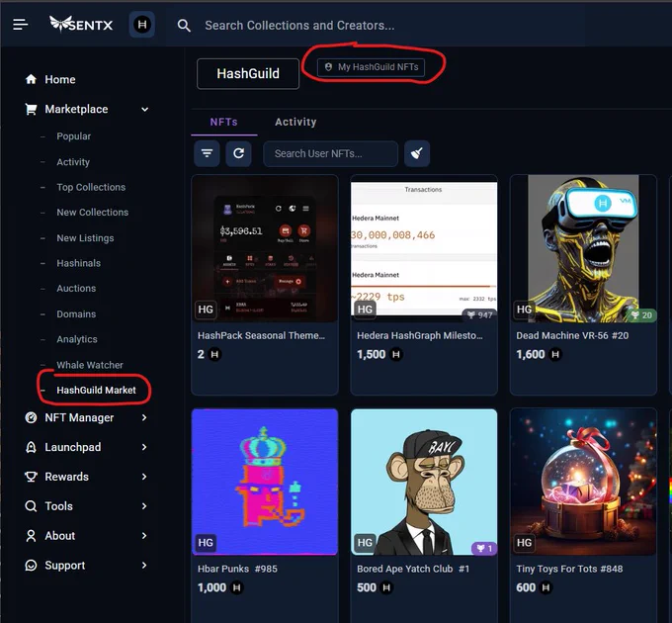Expand the Launchpad chevron

click(x=144, y=447)
